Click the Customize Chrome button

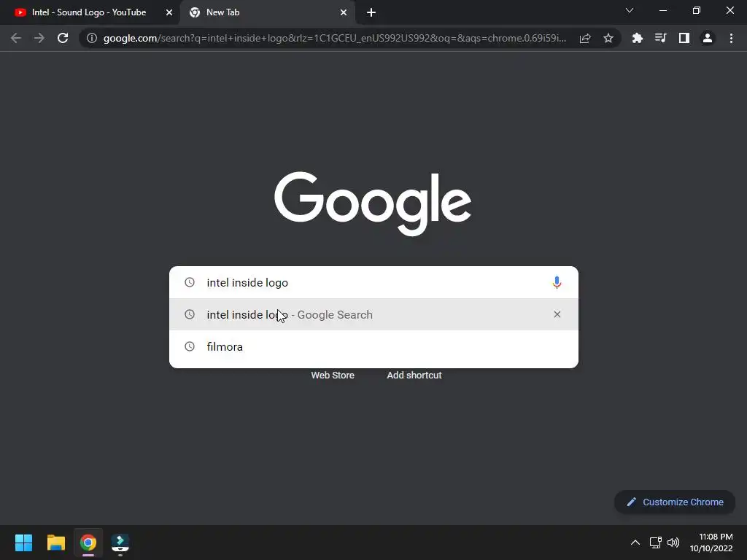pyautogui.click(x=675, y=502)
